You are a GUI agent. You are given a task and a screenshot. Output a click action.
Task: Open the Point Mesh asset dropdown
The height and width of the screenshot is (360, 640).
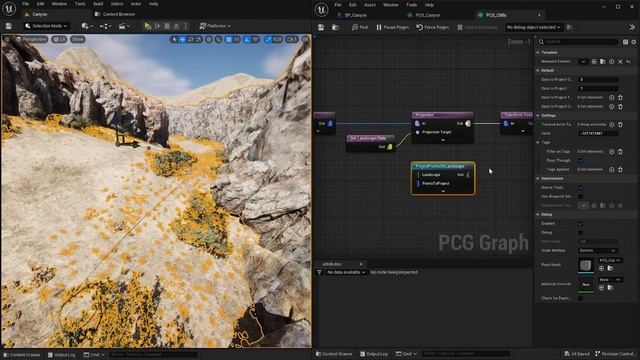pyautogui.click(x=610, y=260)
